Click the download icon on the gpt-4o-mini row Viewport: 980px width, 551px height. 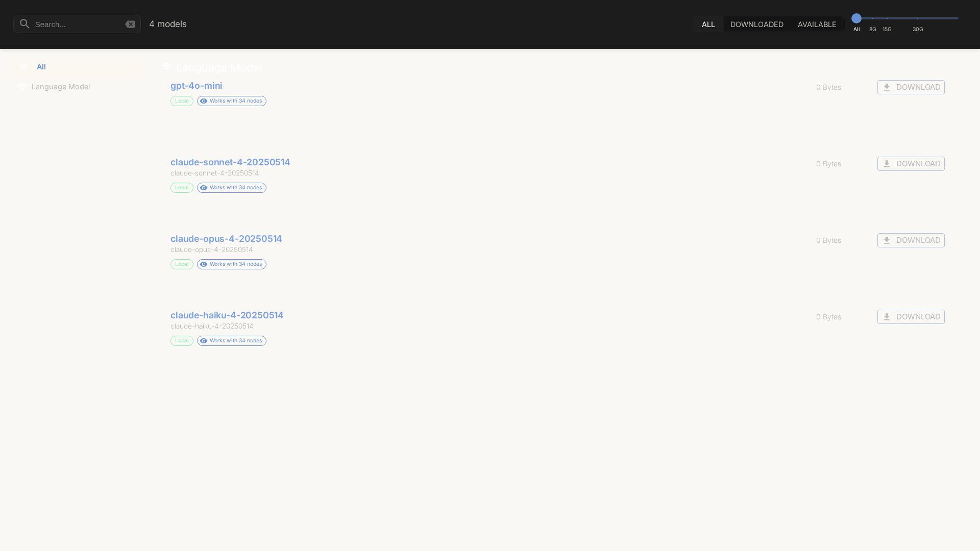[887, 87]
